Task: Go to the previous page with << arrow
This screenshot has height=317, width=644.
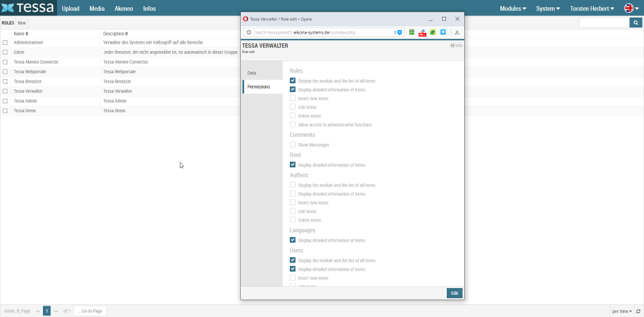Action: coord(38,311)
